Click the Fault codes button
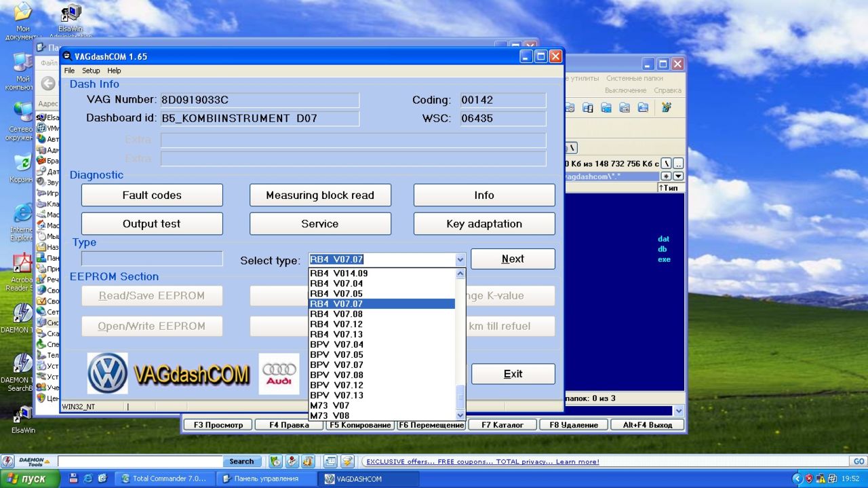868x488 pixels. 152,195
